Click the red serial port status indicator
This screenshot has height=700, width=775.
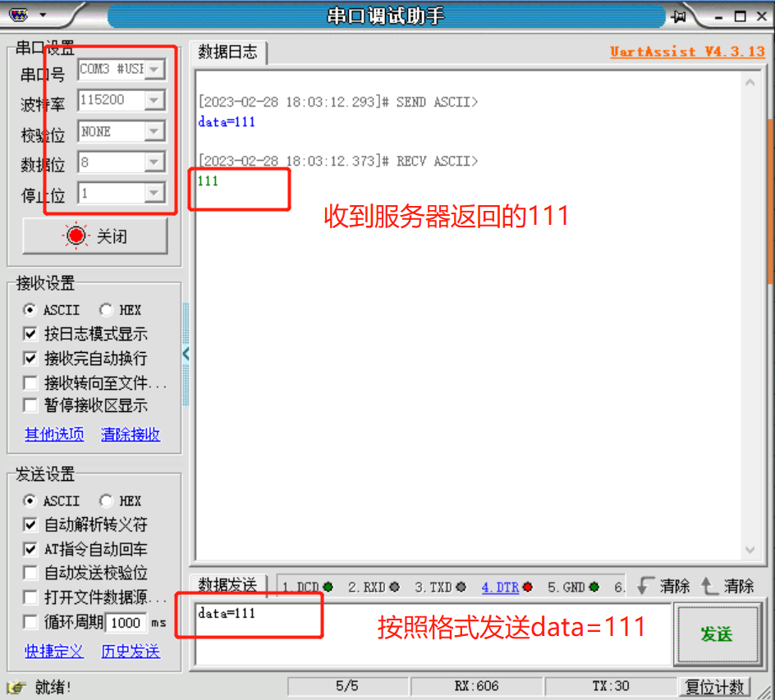76,236
